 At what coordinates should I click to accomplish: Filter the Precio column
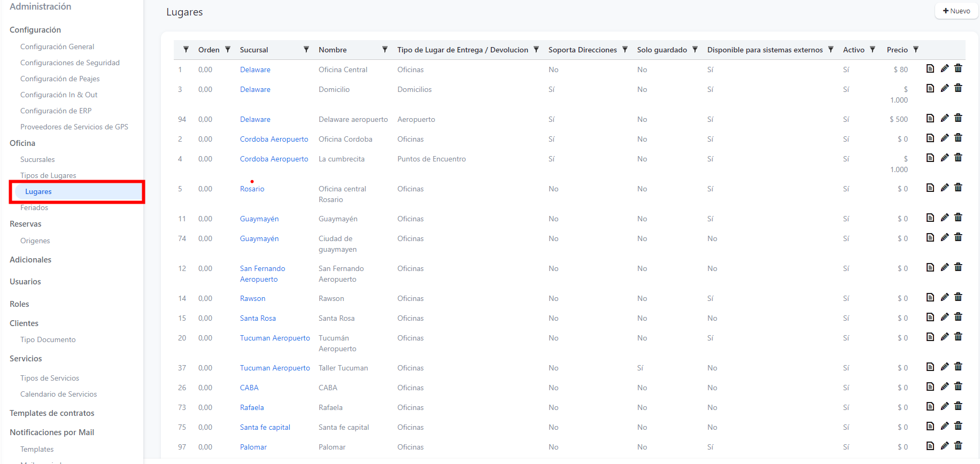pyautogui.click(x=916, y=50)
